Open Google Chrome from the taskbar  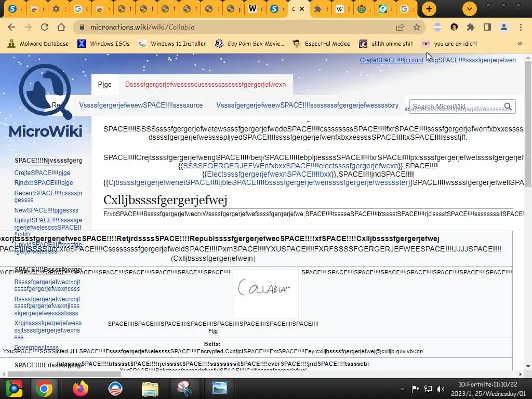point(44,389)
